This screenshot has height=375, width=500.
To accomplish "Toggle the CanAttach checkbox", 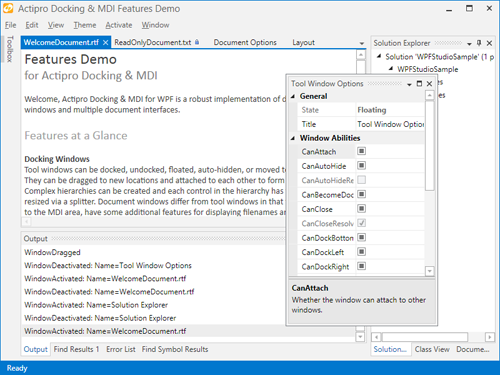I will coord(361,151).
